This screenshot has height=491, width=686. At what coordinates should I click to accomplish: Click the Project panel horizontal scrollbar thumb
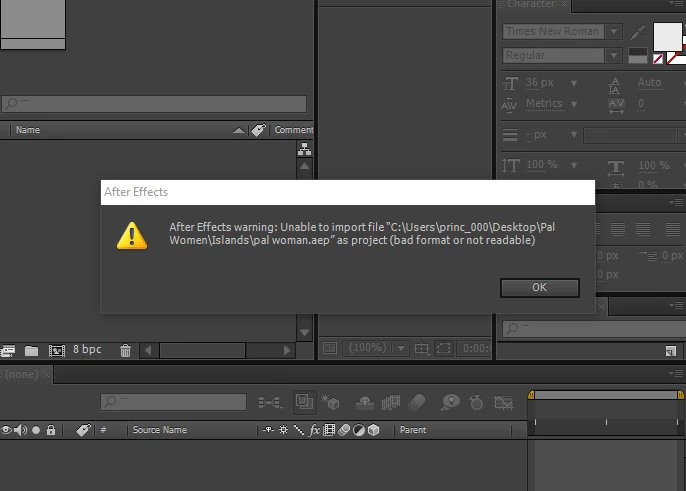[x=203, y=350]
